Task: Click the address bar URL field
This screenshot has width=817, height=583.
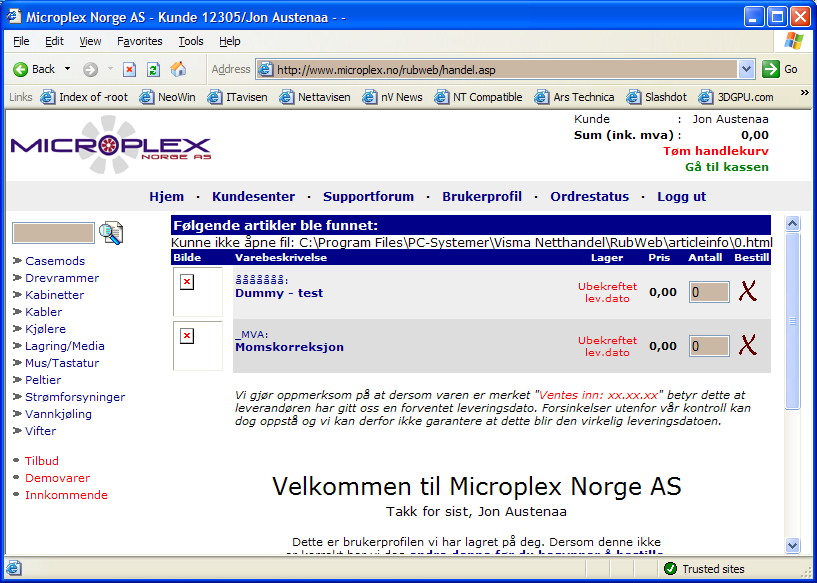Action: coord(498,70)
